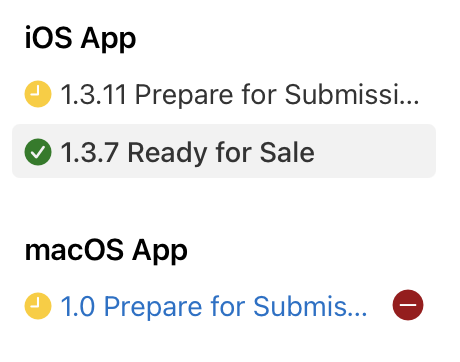Click the word "Prepare" in the iOS 1.3.11 row
The height and width of the screenshot is (362, 460).
pyautogui.click(x=184, y=96)
